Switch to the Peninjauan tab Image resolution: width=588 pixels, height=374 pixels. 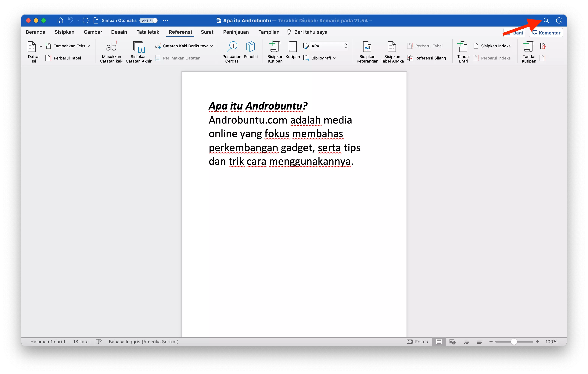(x=236, y=32)
